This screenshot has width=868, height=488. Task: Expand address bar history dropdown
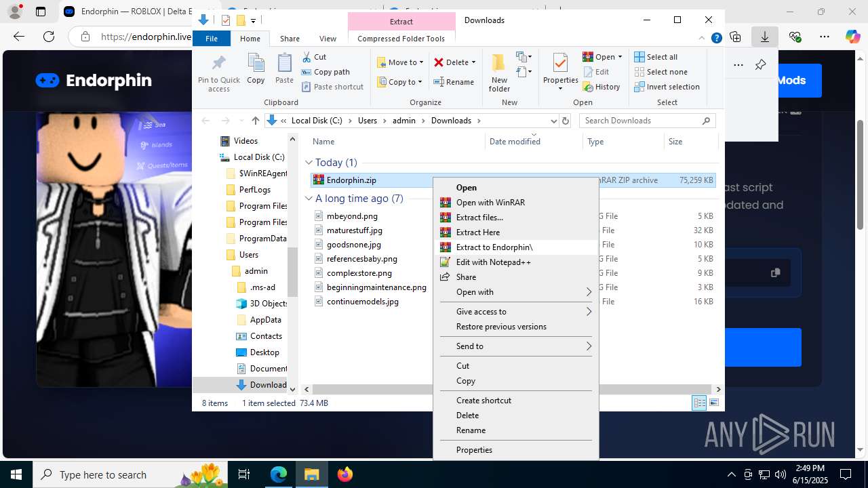point(553,121)
